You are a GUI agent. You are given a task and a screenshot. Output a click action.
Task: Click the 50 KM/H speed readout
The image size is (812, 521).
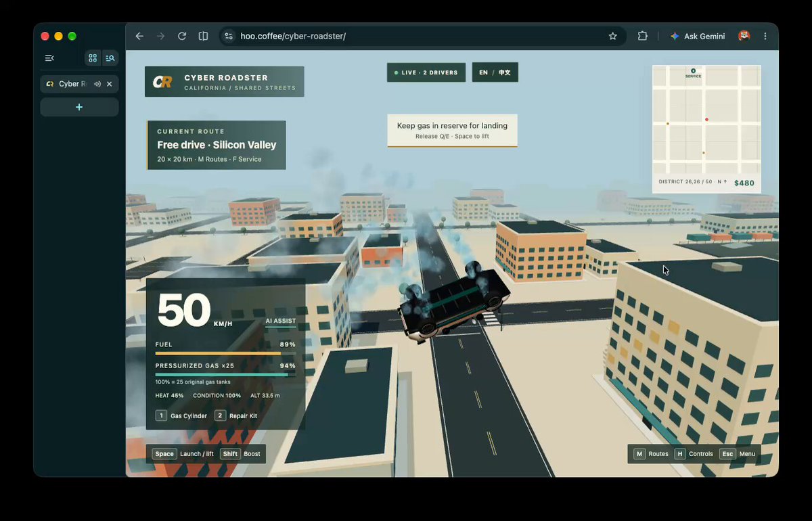(195, 311)
